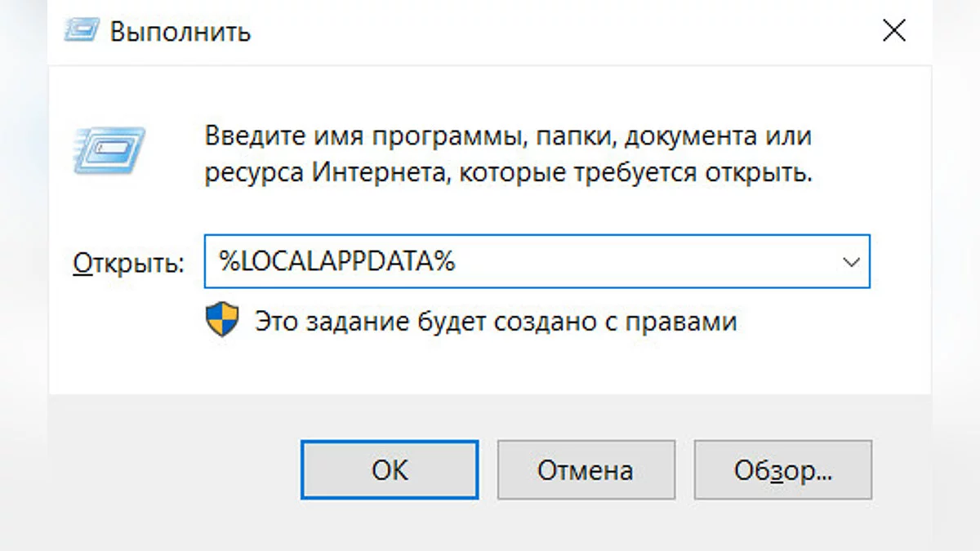Click the Открыть: label
This screenshot has width=980, height=551.
click(129, 263)
